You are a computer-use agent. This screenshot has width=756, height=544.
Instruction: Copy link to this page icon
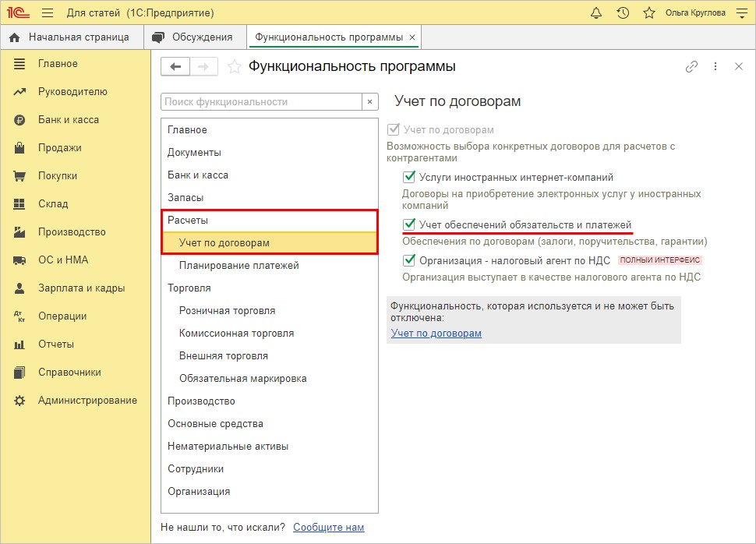691,66
